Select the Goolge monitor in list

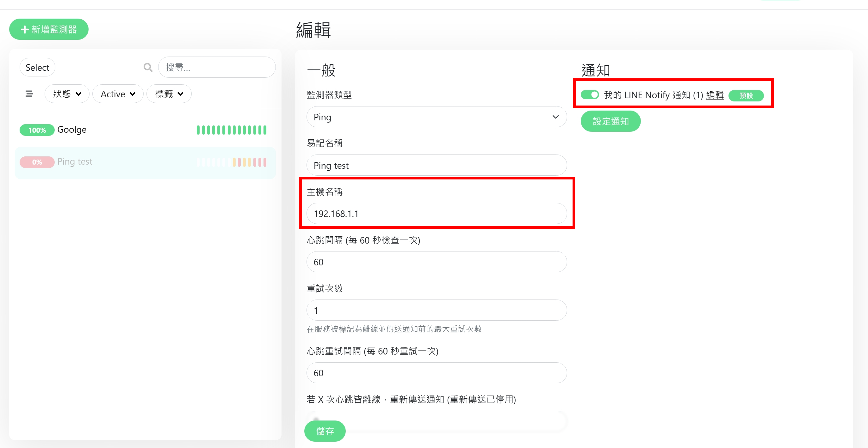(x=72, y=130)
